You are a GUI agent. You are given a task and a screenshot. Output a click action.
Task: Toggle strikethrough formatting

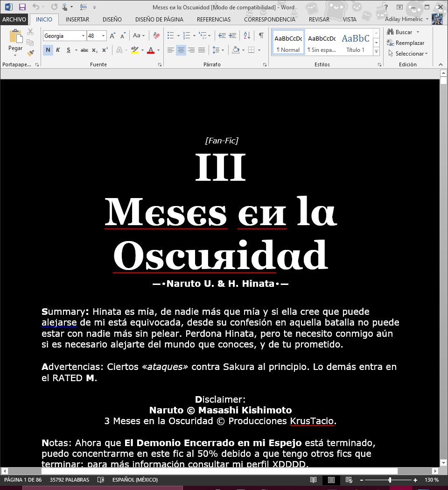point(84,50)
